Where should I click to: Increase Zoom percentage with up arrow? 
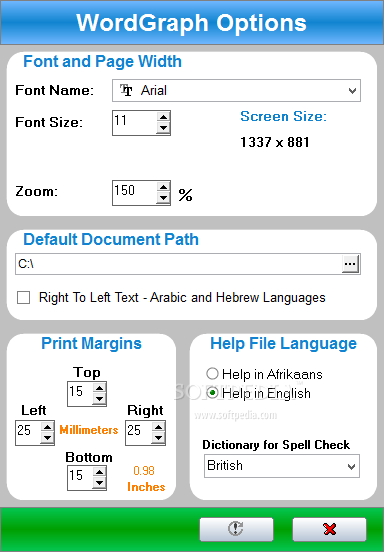[163, 187]
